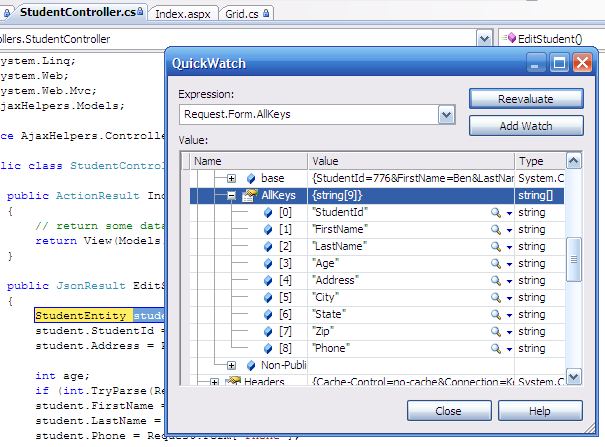Click magnifier icon in "Phone" row
The height and width of the screenshot is (447, 605).
click(495, 347)
